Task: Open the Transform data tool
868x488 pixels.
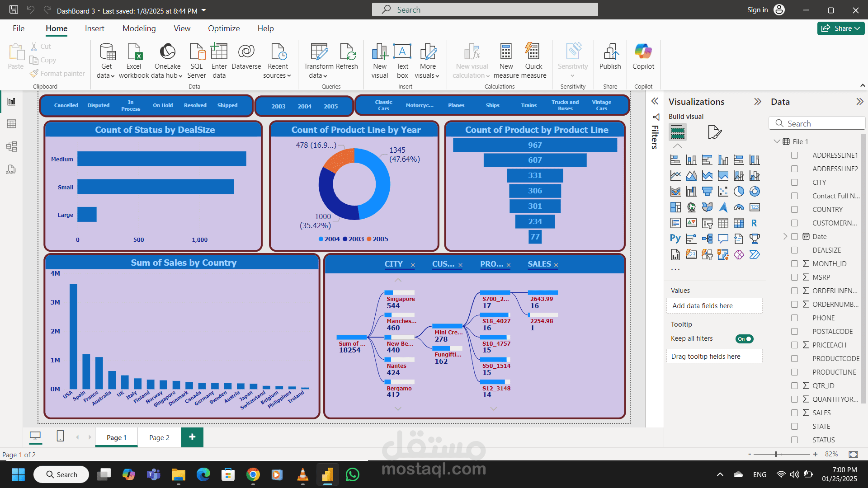Action: (319, 61)
